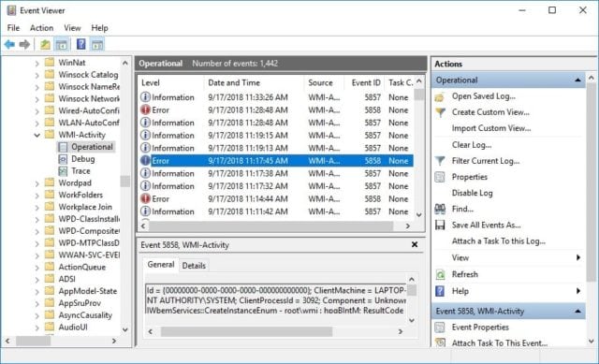Expand the ActionQueue tree node
The width and height of the screenshot is (599, 364).
pyautogui.click(x=37, y=268)
